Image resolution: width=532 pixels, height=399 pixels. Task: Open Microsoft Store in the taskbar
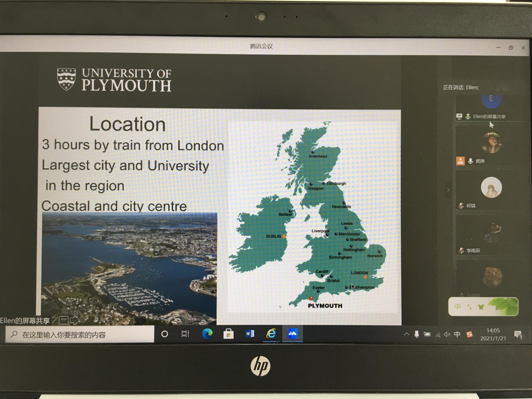point(228,334)
